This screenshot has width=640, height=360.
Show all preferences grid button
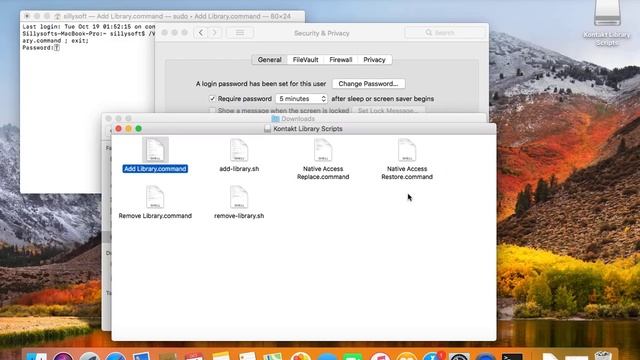click(240, 33)
